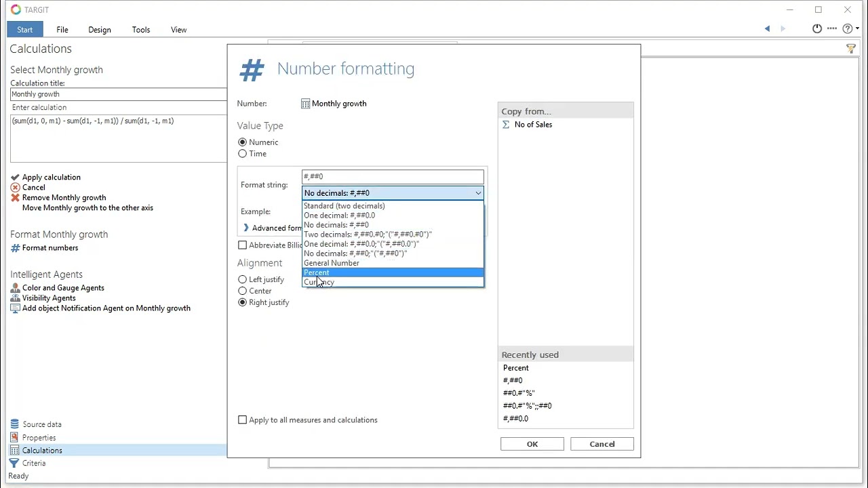Open the dropdown arrow beside help icon

coord(858,29)
